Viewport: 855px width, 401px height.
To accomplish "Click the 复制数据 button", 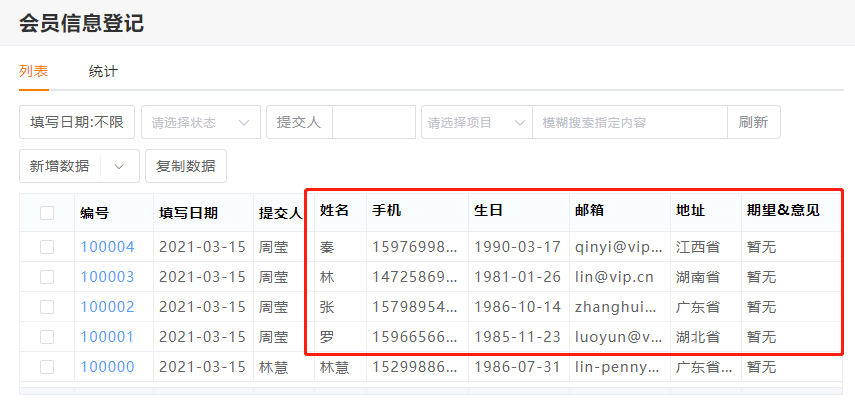I will point(186,166).
